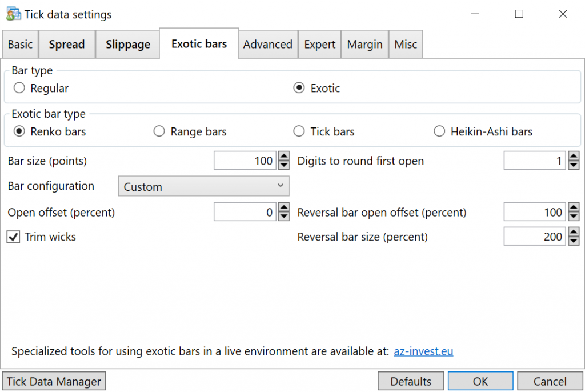
Task: Open the Bar configuration dropdown
Action: pyautogui.click(x=203, y=186)
